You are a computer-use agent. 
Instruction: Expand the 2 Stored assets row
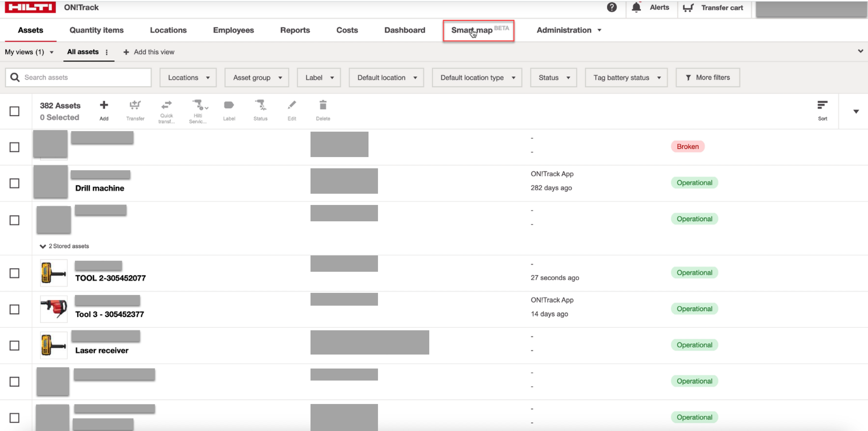click(x=64, y=246)
